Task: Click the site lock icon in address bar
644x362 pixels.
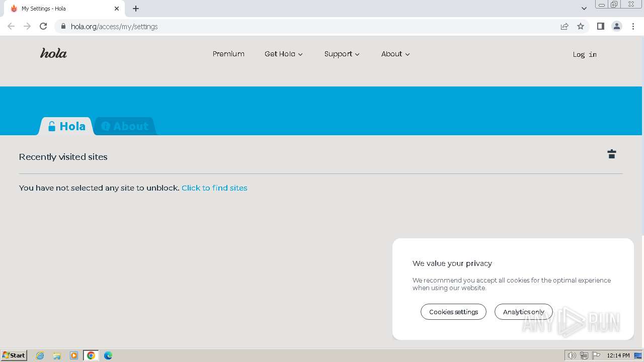Action: click(63, 26)
